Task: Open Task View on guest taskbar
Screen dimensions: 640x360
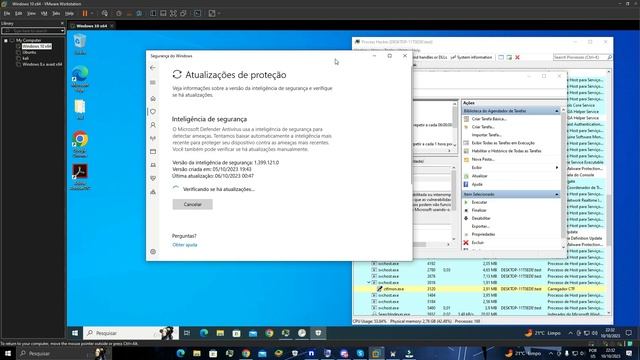Action: [x=187, y=333]
